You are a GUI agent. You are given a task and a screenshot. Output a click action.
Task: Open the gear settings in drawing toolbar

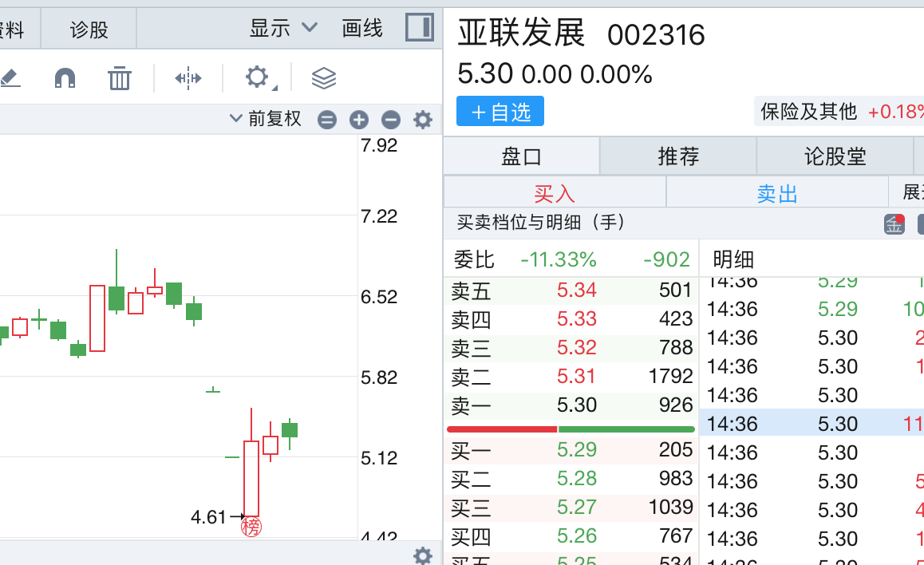(256, 77)
